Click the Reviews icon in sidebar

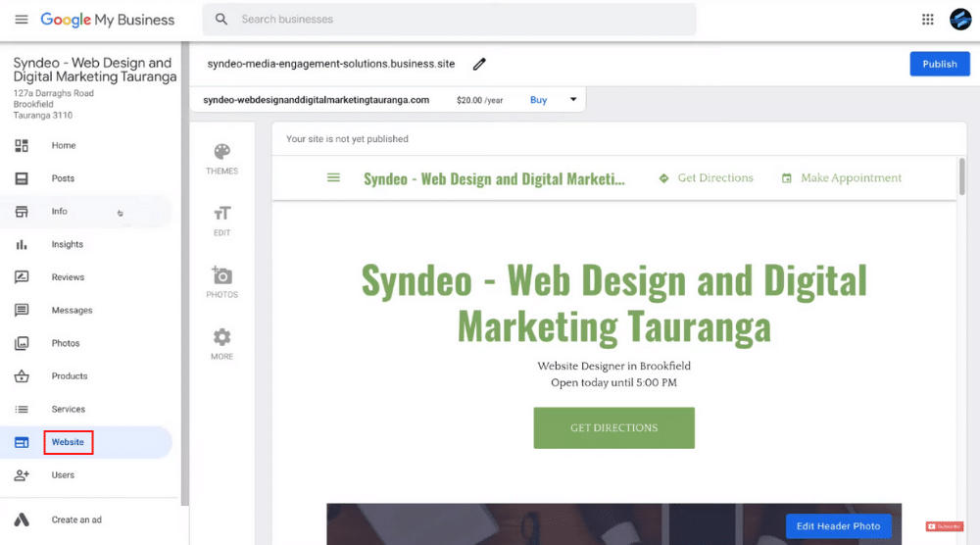point(22,276)
